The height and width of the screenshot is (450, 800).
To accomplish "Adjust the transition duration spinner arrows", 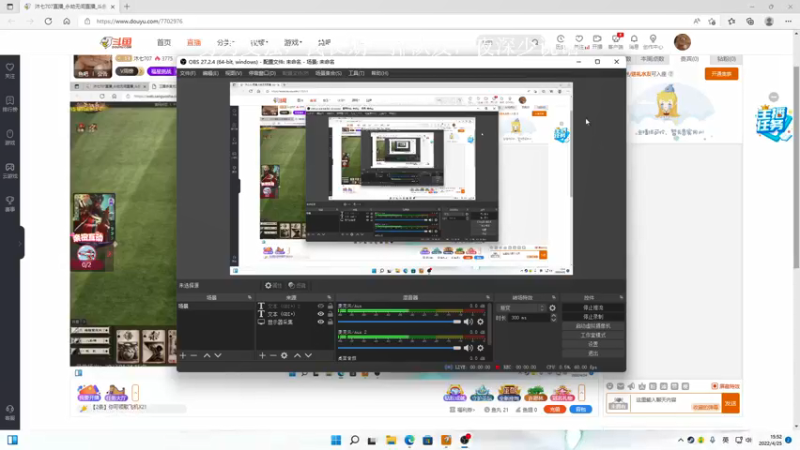I will pos(554,317).
